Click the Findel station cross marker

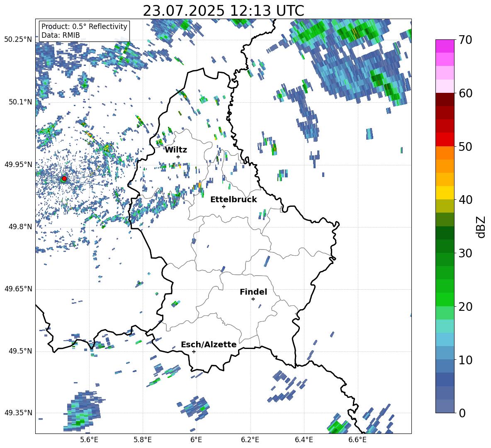(x=253, y=299)
